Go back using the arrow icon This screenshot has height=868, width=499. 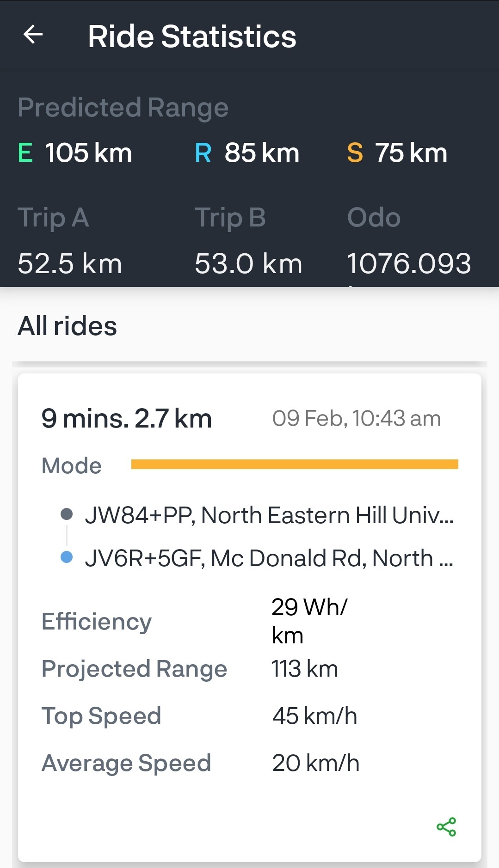[x=33, y=35]
